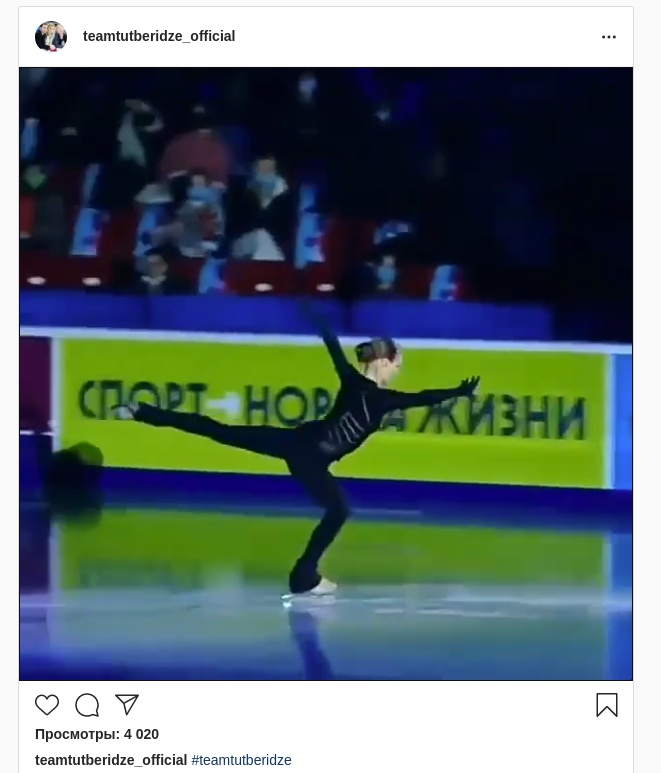Image resolution: width=661 pixels, height=773 pixels.
Task: Open the teamtutberidze_official profile avatar
Action: [51, 36]
